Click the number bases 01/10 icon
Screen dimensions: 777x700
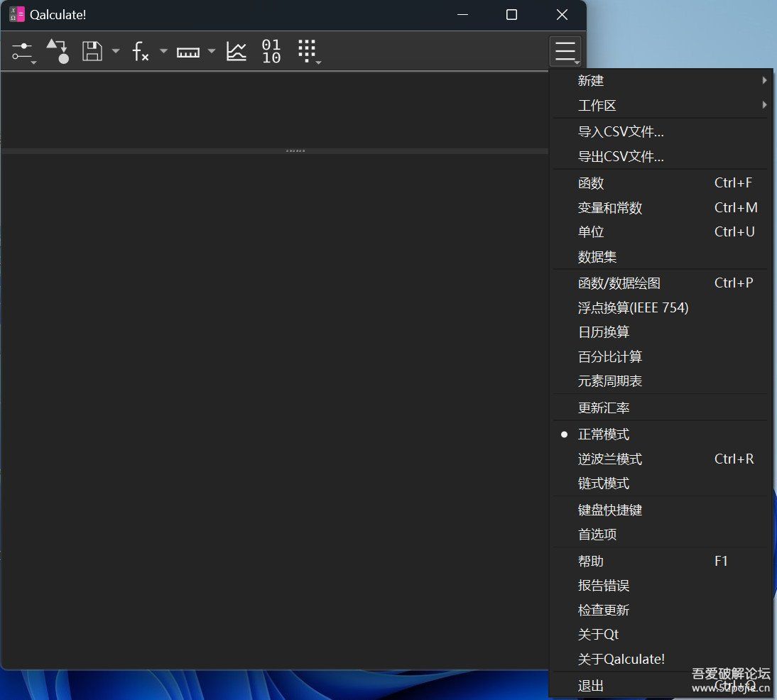[x=271, y=52]
